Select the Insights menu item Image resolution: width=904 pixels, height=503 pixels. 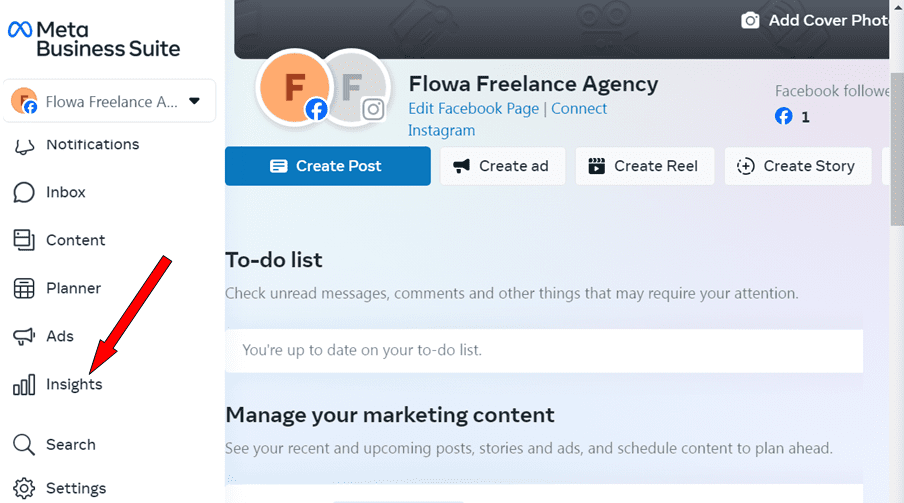point(74,384)
